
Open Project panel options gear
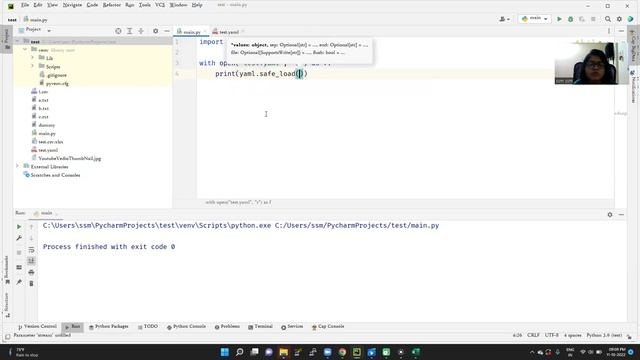coord(156,31)
